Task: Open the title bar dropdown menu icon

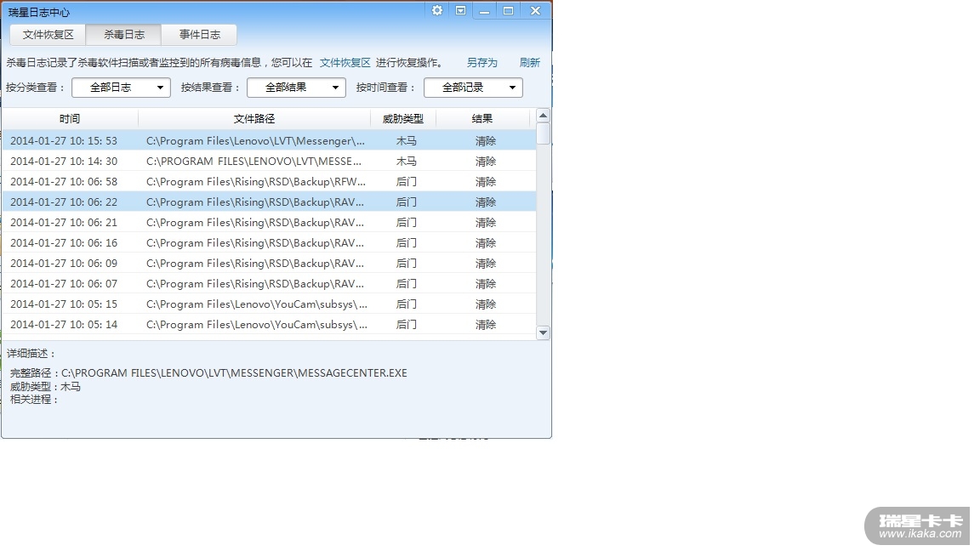Action: 460,10
